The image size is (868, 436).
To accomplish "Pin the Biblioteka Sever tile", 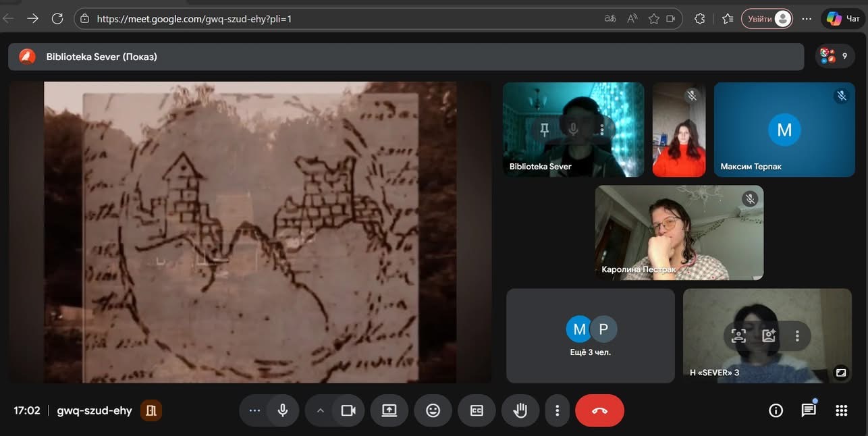I will click(545, 129).
